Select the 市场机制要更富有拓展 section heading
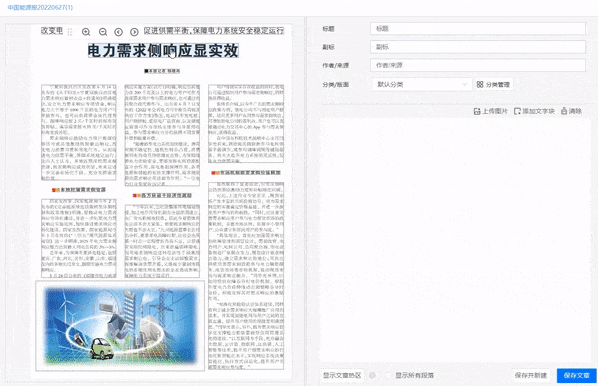 tap(246, 173)
